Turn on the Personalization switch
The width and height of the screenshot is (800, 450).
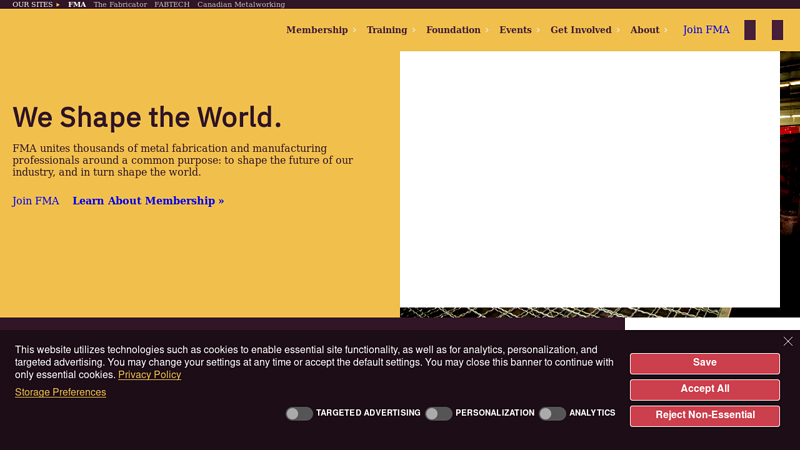tap(438, 413)
